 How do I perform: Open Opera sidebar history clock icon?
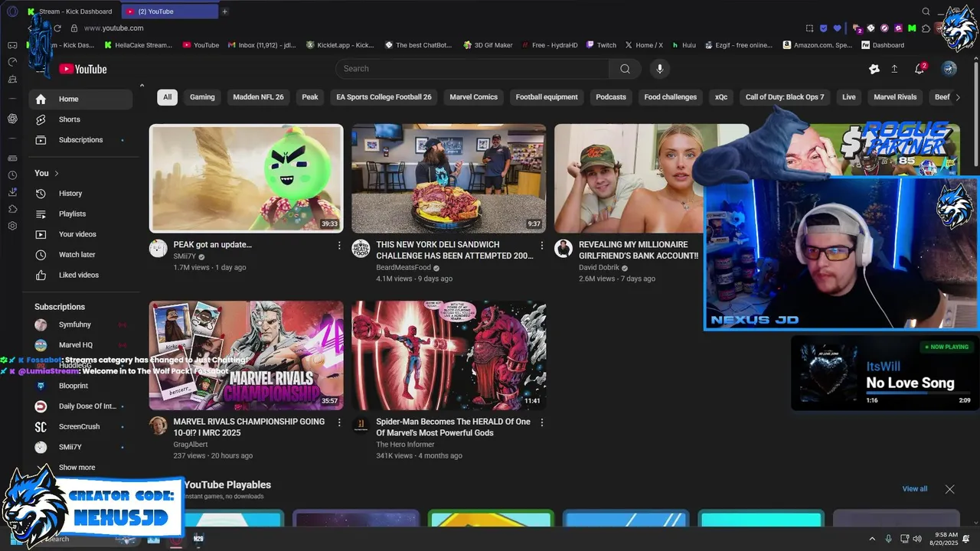12,175
